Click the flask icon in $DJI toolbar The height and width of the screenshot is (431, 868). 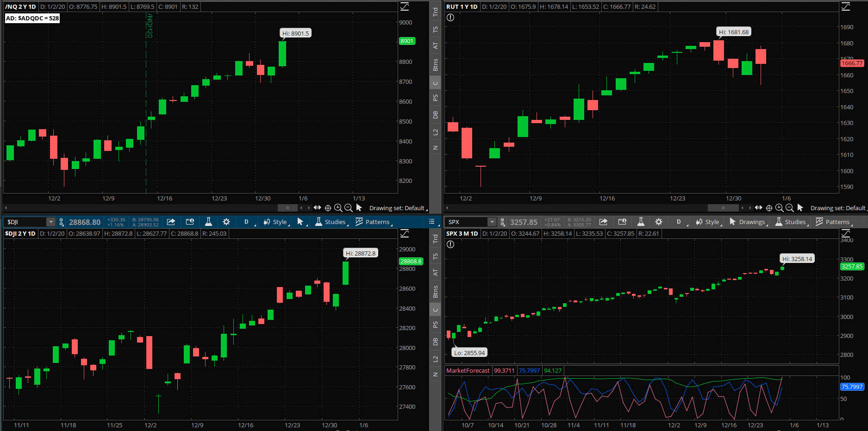(208, 222)
